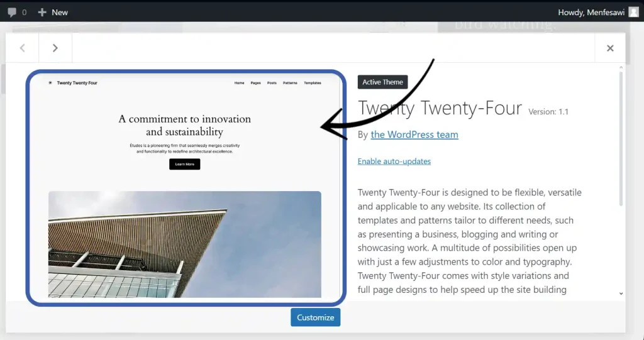Show next theme with right arrow
Viewport: 644px width, 340px height.
(x=55, y=48)
